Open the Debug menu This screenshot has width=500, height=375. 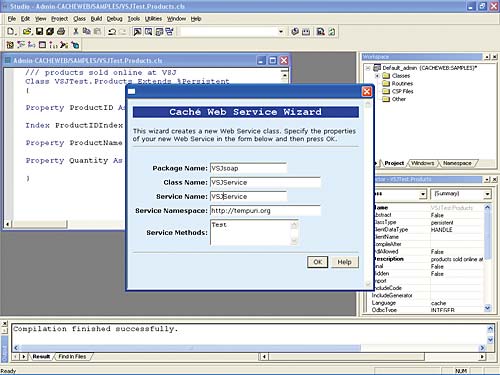[115, 19]
